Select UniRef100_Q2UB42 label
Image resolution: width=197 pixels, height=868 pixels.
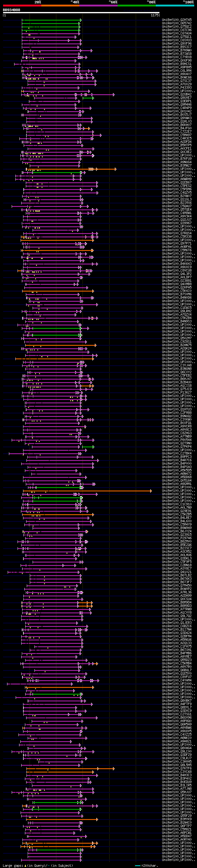click(x=177, y=95)
